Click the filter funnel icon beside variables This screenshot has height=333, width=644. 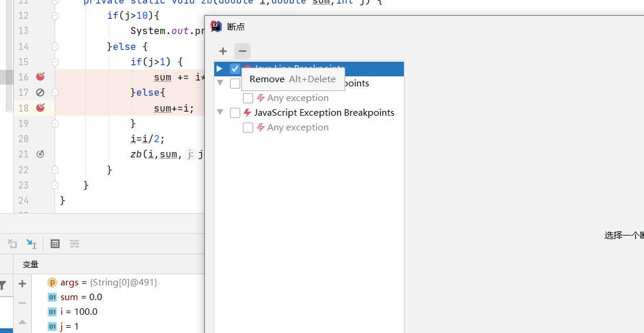click(x=3, y=285)
